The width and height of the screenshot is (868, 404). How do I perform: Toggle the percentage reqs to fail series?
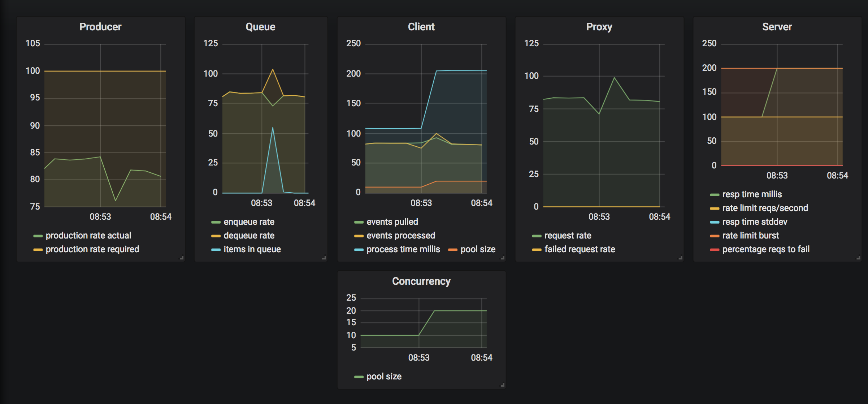click(x=766, y=249)
